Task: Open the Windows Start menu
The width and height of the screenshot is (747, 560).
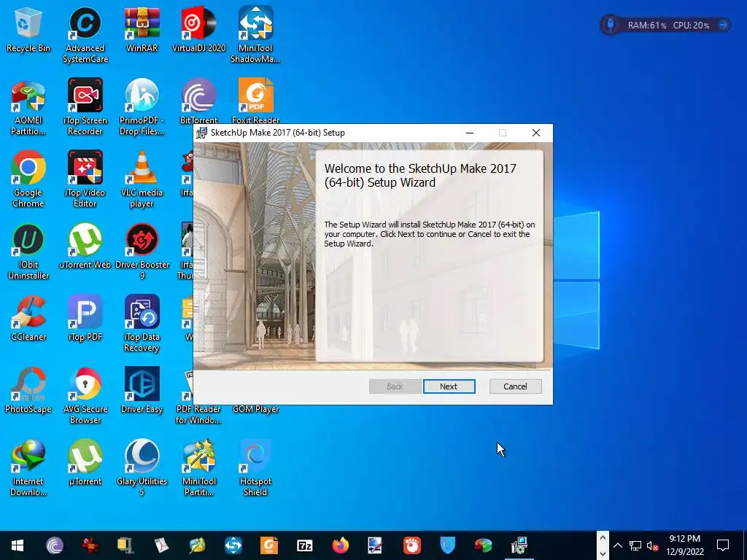Action: pos(18,545)
